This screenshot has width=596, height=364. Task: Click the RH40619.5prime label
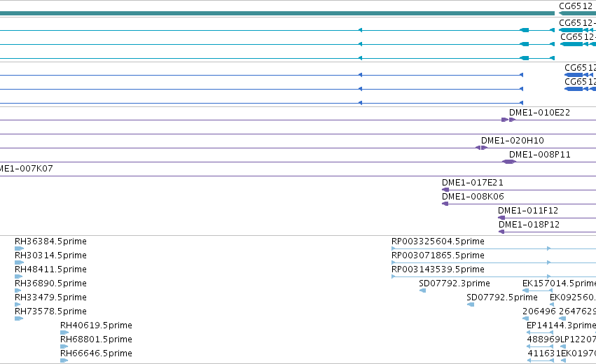tap(96, 325)
